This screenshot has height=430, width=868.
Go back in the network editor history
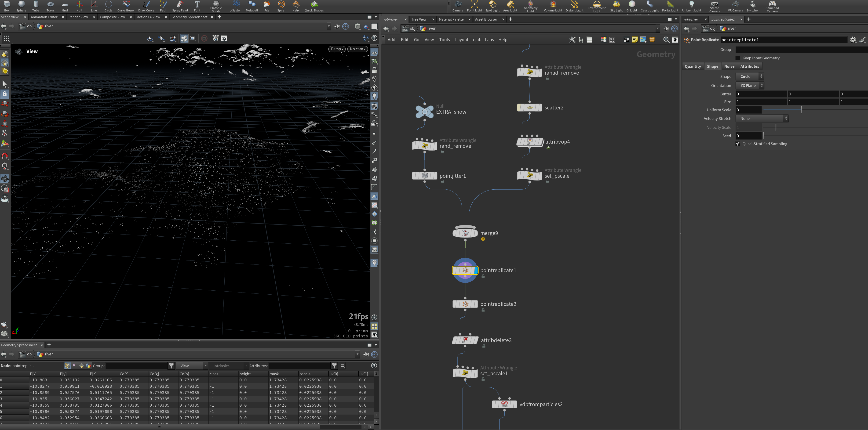point(386,29)
